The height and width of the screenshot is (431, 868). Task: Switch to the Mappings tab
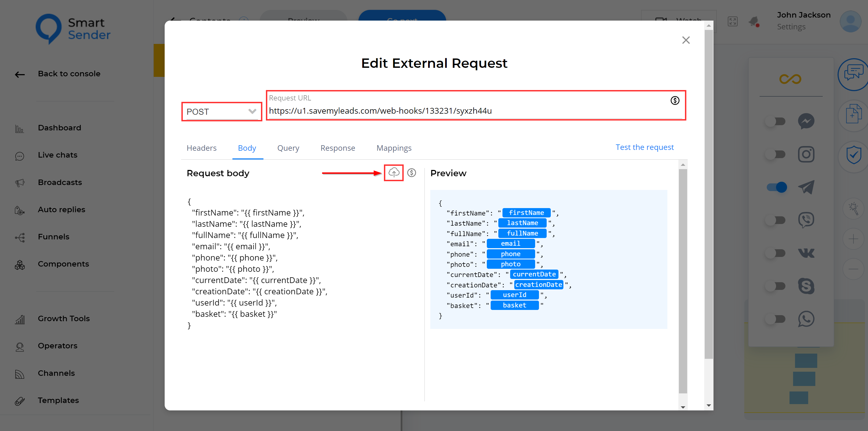[394, 148]
